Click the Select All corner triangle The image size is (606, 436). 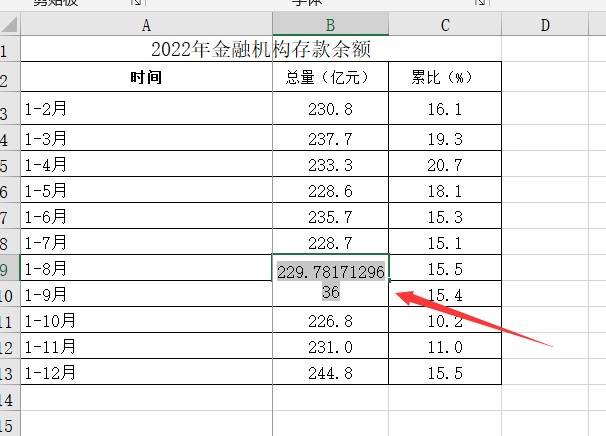coord(10,24)
